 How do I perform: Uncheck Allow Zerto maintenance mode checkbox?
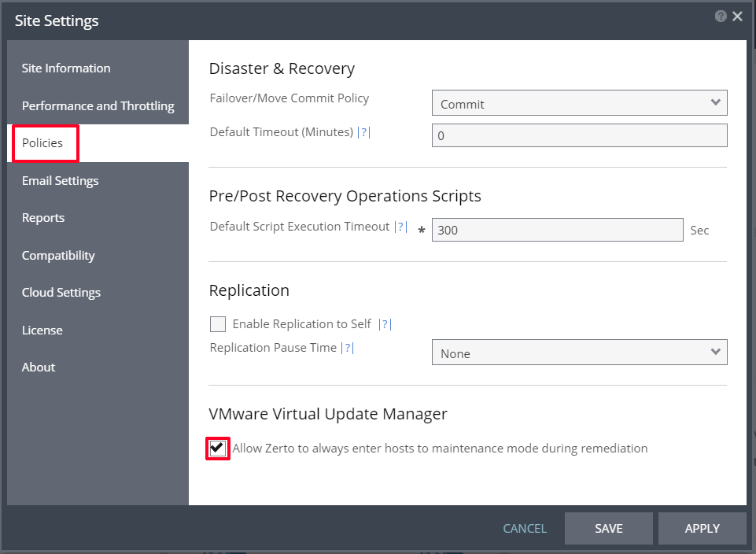tap(218, 449)
